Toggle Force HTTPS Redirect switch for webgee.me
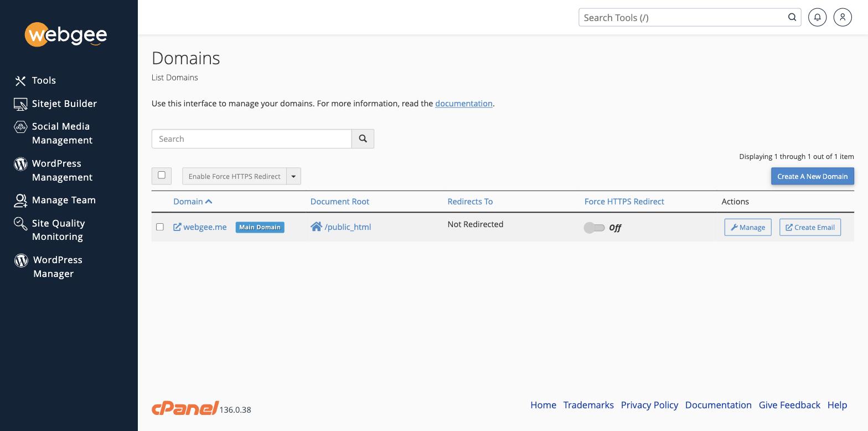Screen dimensions: 868x431 [x=594, y=228]
